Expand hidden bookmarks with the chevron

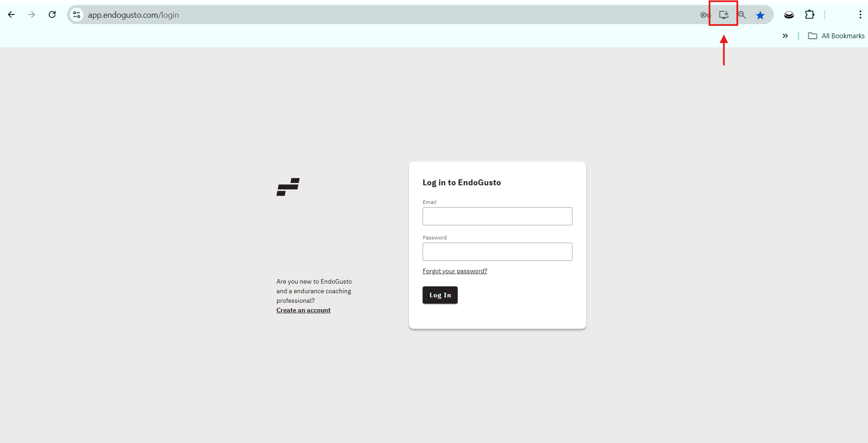(x=785, y=36)
